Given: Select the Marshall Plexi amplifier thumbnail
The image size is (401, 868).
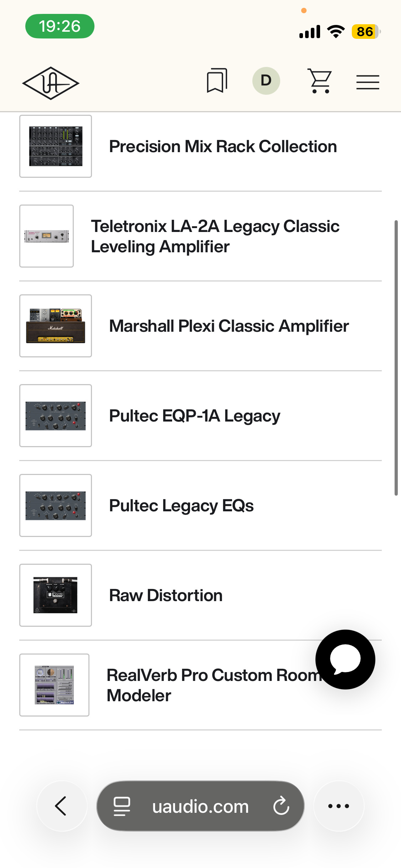Looking at the screenshot, I should point(56,326).
